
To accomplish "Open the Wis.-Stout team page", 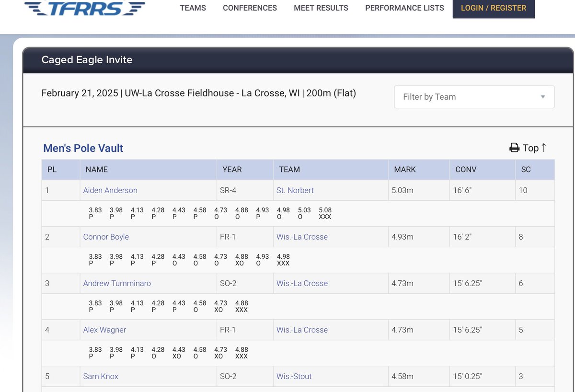I will (294, 376).
